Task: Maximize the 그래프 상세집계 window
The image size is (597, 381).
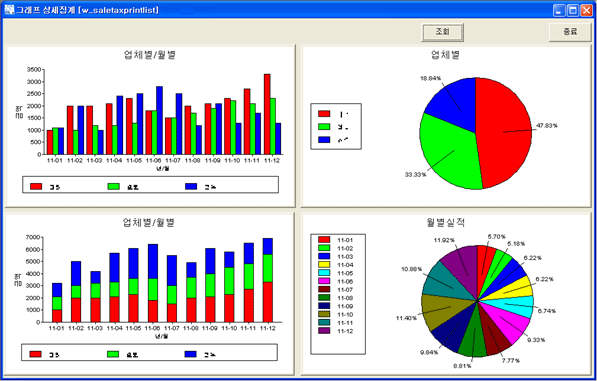Action: (x=573, y=10)
